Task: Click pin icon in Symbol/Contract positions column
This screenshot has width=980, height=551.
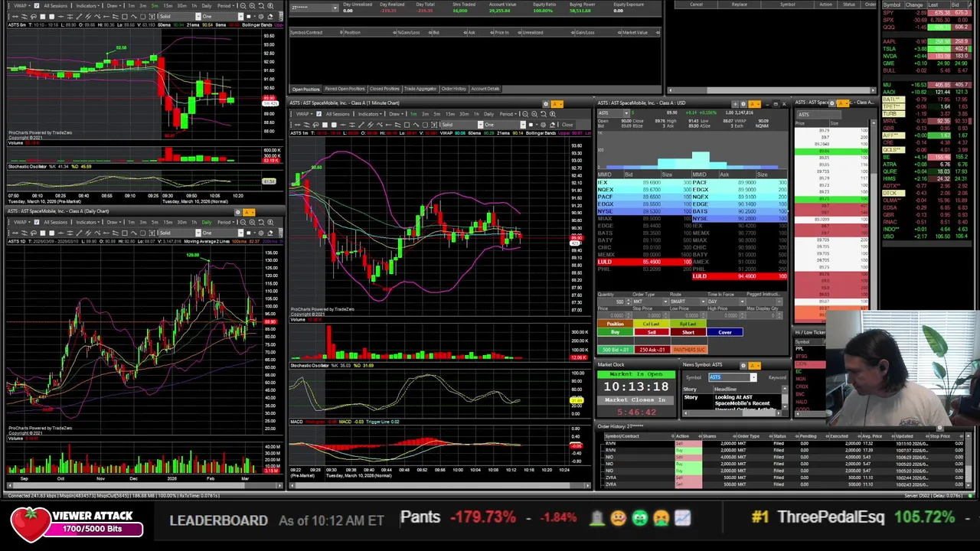Action: [341, 32]
